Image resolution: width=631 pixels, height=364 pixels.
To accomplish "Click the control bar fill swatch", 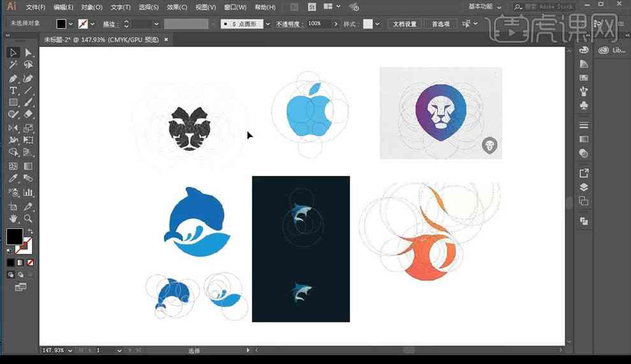I will click(x=61, y=24).
